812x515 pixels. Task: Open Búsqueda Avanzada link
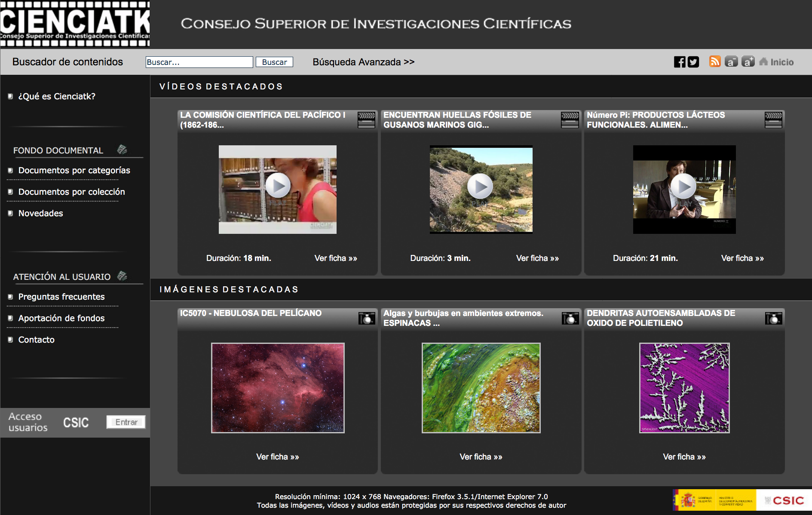click(364, 62)
